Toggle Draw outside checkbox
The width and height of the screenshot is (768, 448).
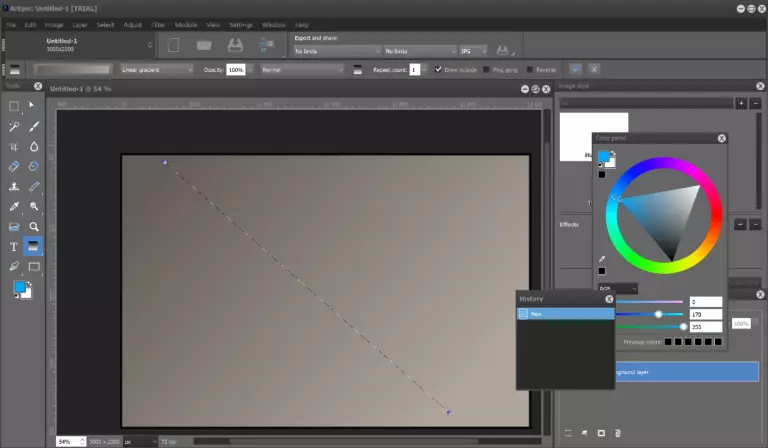(438, 70)
